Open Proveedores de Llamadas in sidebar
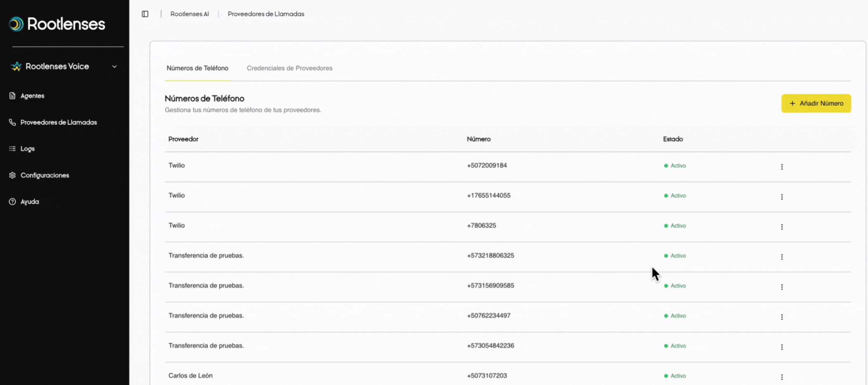Image resolution: width=868 pixels, height=385 pixels. click(x=58, y=122)
